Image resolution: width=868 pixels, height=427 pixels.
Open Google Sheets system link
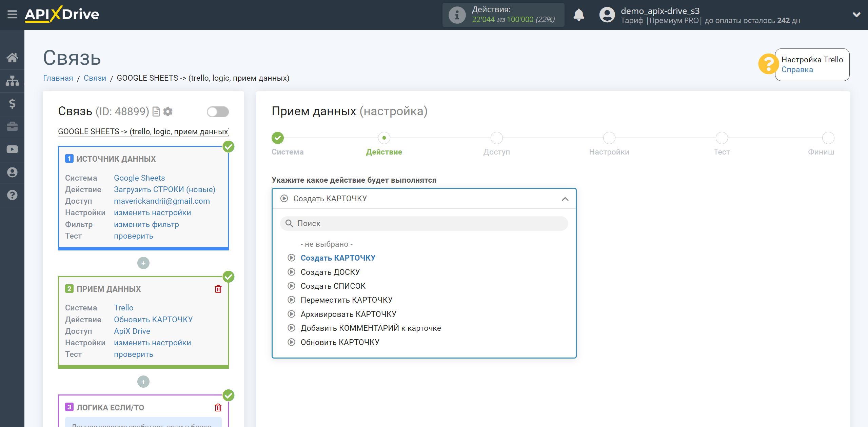click(x=139, y=178)
